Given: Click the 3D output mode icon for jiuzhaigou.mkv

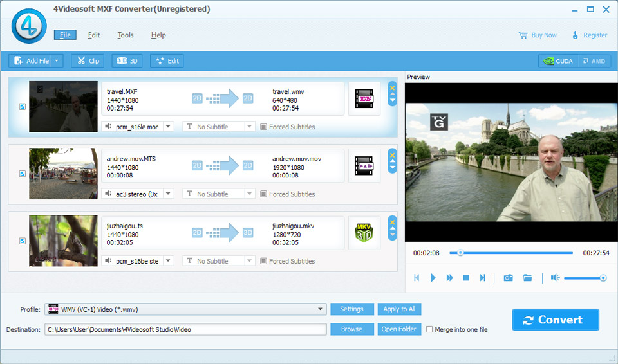Looking at the screenshot, I should click(248, 232).
